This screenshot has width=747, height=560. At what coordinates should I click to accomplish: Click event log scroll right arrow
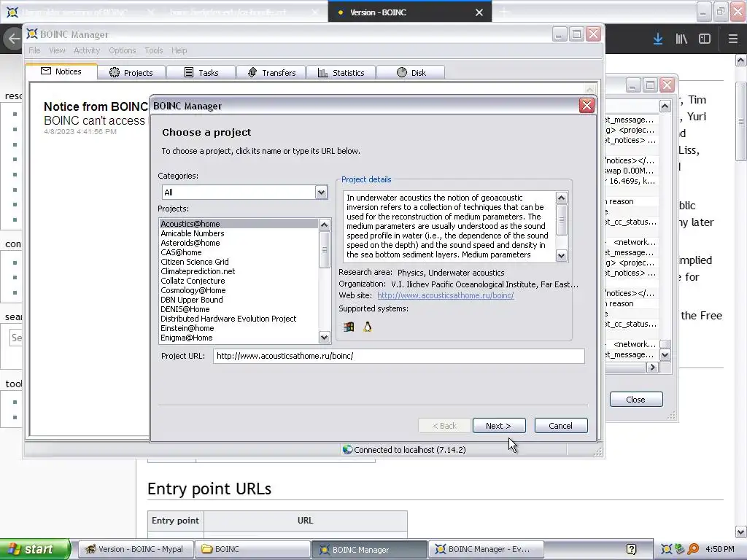(652, 367)
